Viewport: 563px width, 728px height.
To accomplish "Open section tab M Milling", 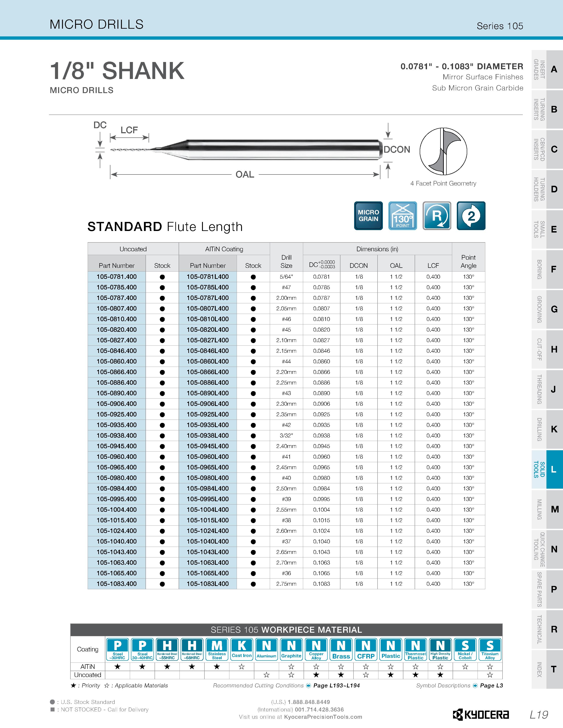I will (547, 509).
